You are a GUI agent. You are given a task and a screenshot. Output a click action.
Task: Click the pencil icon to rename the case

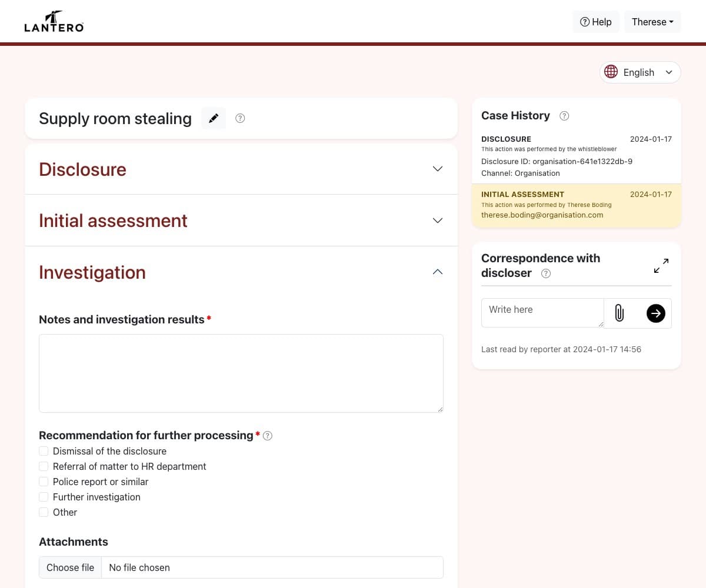click(x=213, y=118)
